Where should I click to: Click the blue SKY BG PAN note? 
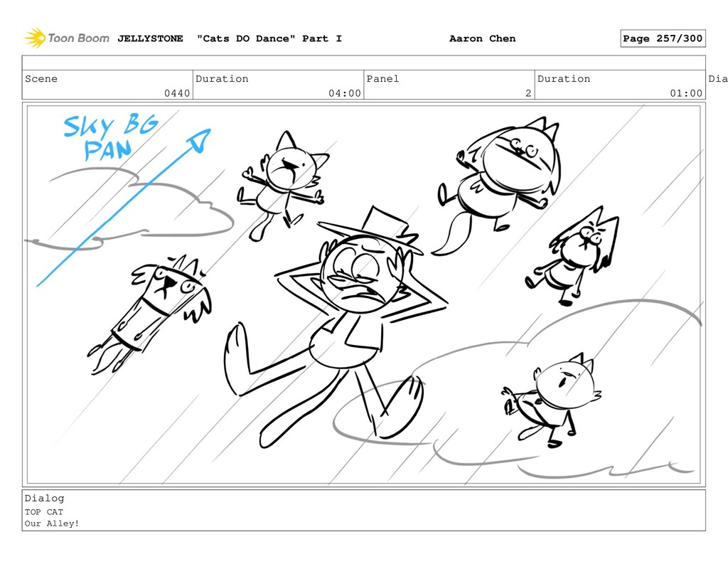[110, 137]
